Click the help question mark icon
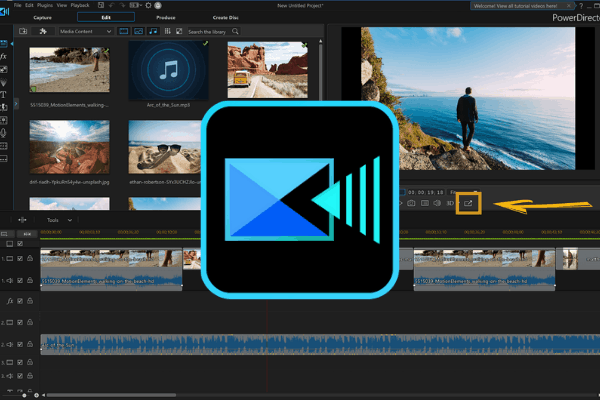Image resolution: width=600 pixels, height=400 pixels. (x=581, y=6)
